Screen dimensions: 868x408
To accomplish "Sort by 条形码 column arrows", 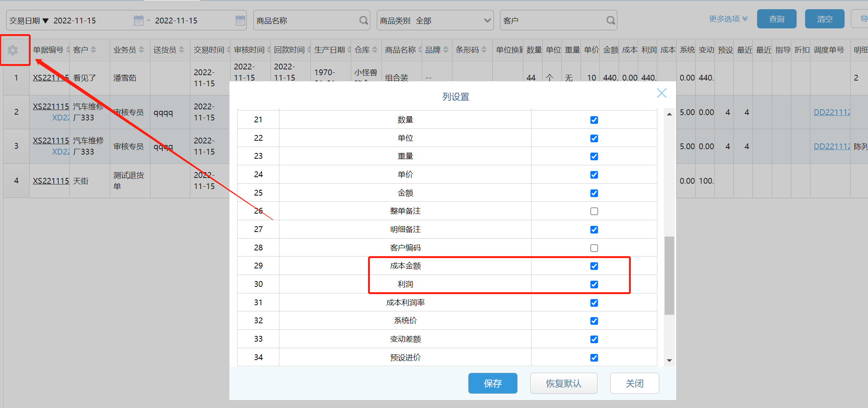I will tap(484, 50).
